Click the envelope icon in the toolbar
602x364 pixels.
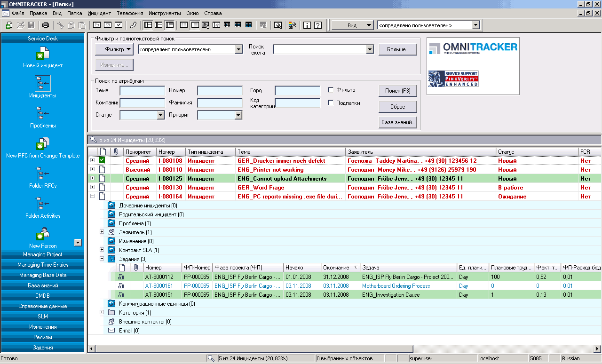click(x=108, y=25)
